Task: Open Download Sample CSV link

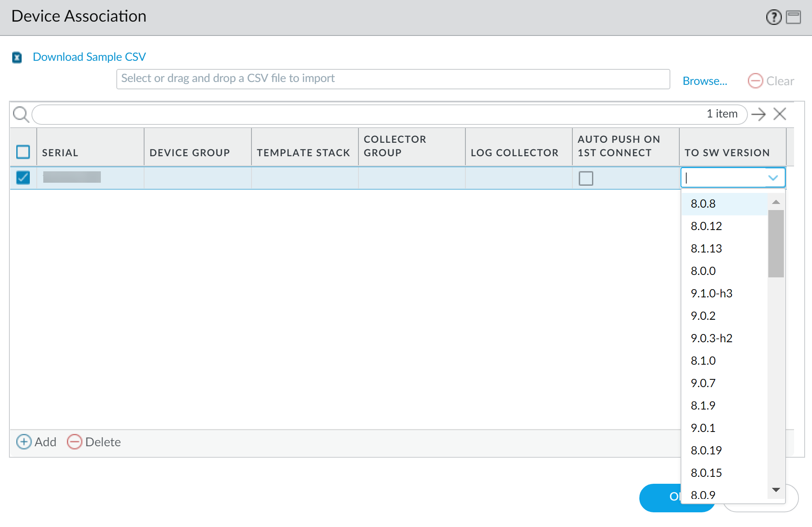Action: 89,57
